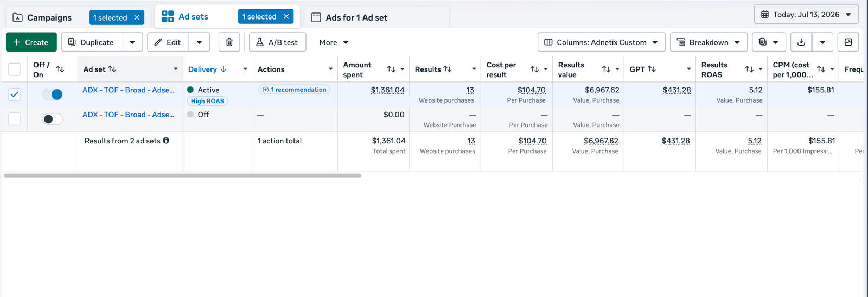Clear Campaigns selection with X icon

(137, 17)
